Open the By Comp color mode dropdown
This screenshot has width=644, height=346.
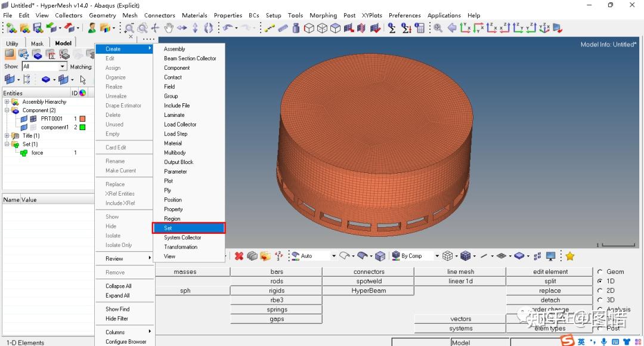pyautogui.click(x=437, y=256)
